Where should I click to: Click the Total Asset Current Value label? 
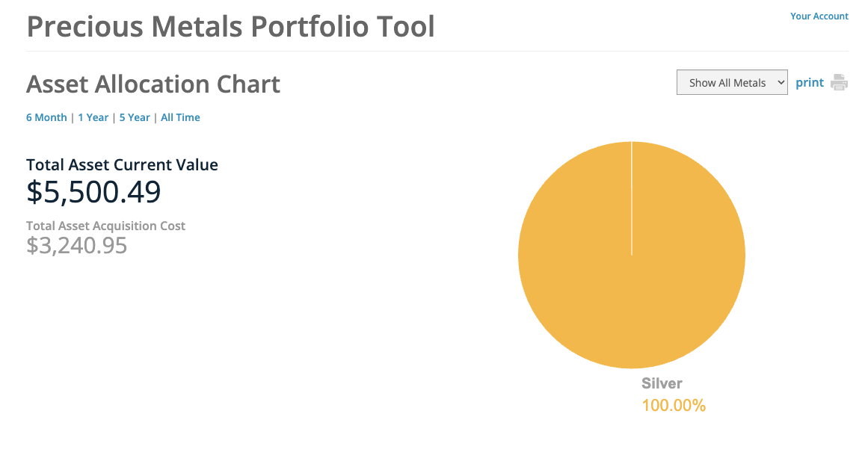[122, 165]
